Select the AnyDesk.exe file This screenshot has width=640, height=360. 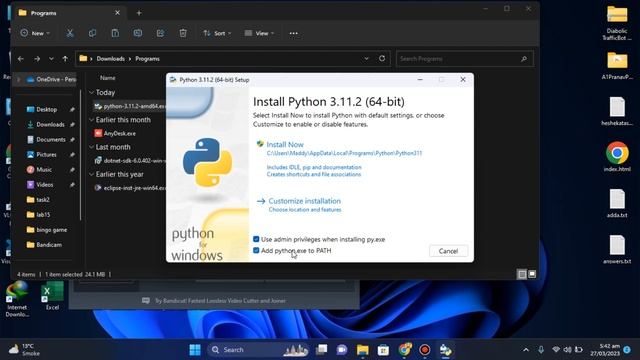tap(120, 133)
